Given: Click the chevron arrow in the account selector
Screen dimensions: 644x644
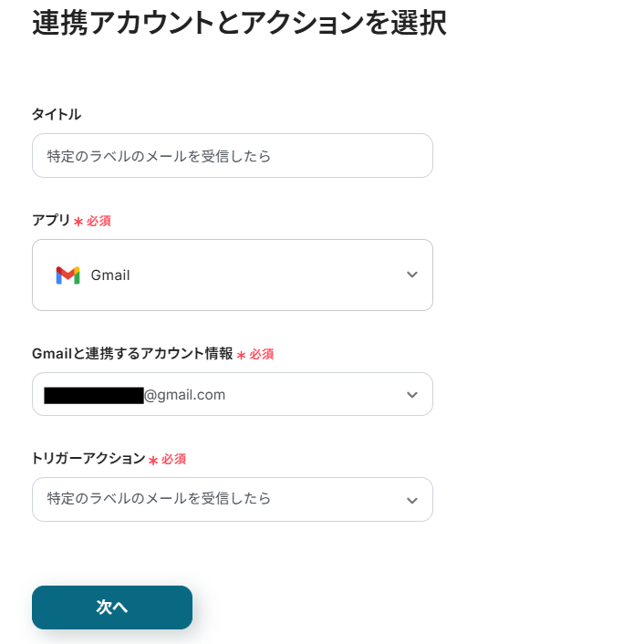Looking at the screenshot, I should coord(411,395).
